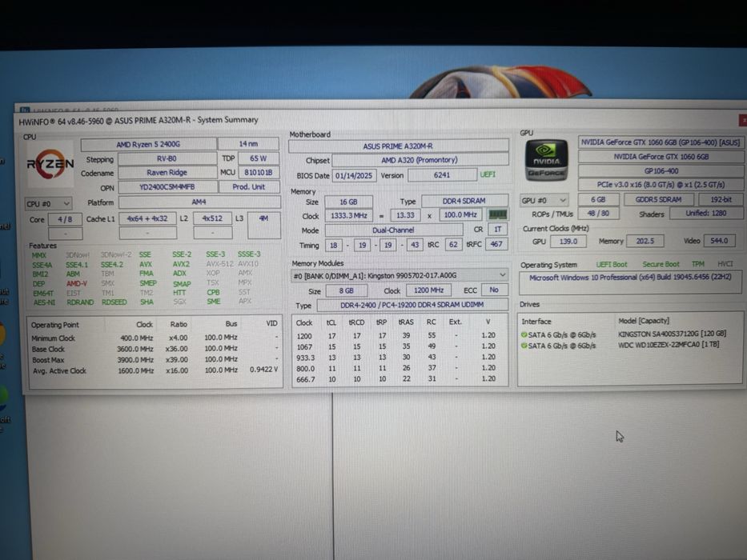Click the 01/14/2025 BIOS date field
The image size is (747, 560).
[354, 176]
